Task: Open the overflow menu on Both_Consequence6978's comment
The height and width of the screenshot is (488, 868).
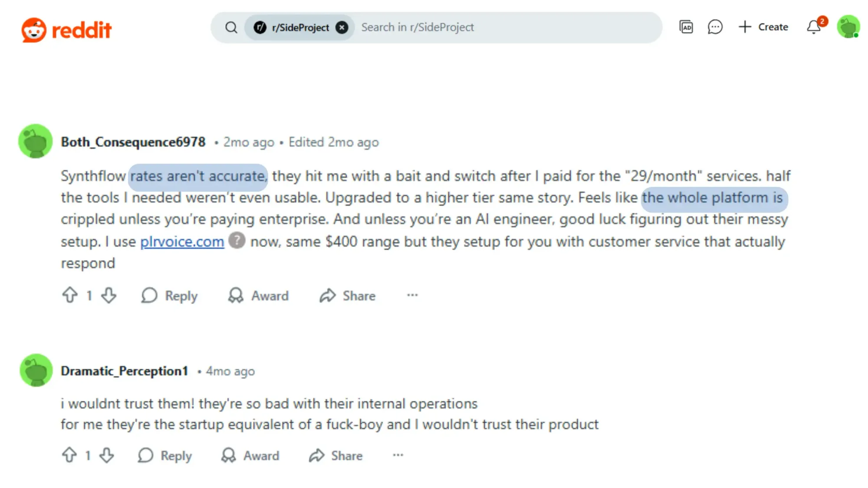Action: [411, 295]
